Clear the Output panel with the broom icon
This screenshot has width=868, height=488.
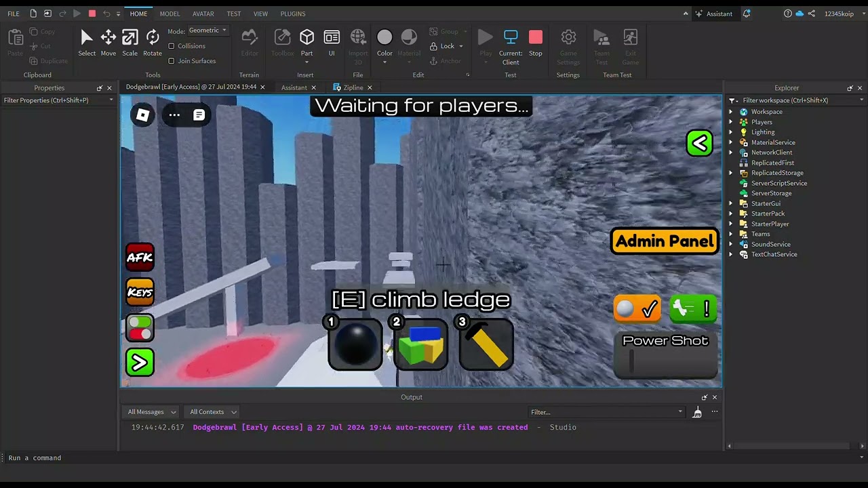point(697,412)
